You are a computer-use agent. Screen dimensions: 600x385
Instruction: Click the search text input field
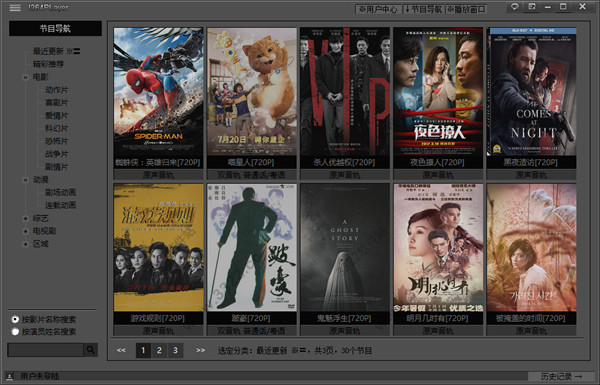pos(46,350)
